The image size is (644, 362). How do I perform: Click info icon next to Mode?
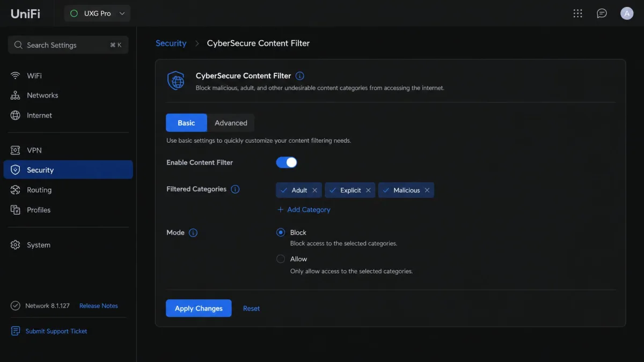[193, 233]
